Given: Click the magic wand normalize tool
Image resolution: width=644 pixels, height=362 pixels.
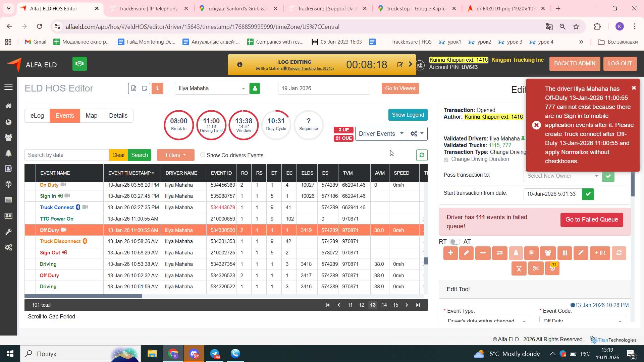Looking at the screenshot, I should tap(581, 253).
